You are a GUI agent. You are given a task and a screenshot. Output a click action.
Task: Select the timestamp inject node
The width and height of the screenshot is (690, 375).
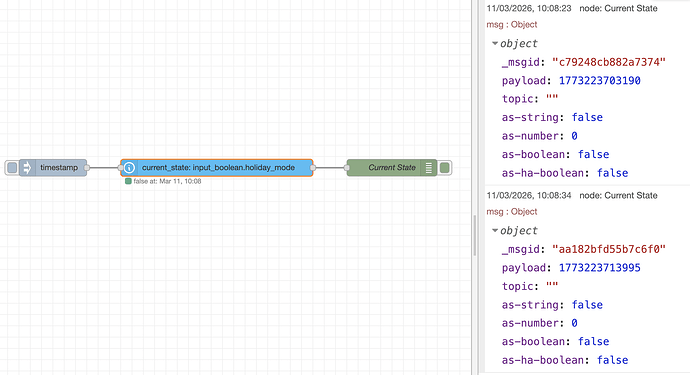(53, 168)
